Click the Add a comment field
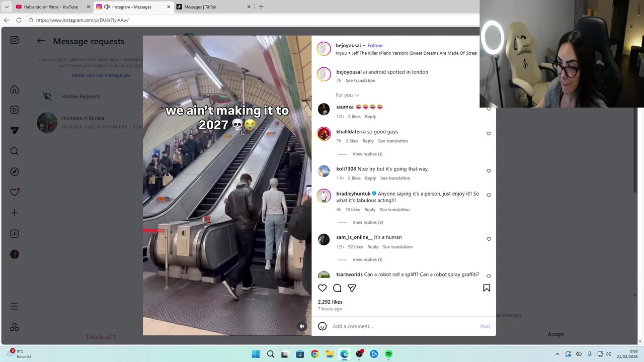 point(403,326)
